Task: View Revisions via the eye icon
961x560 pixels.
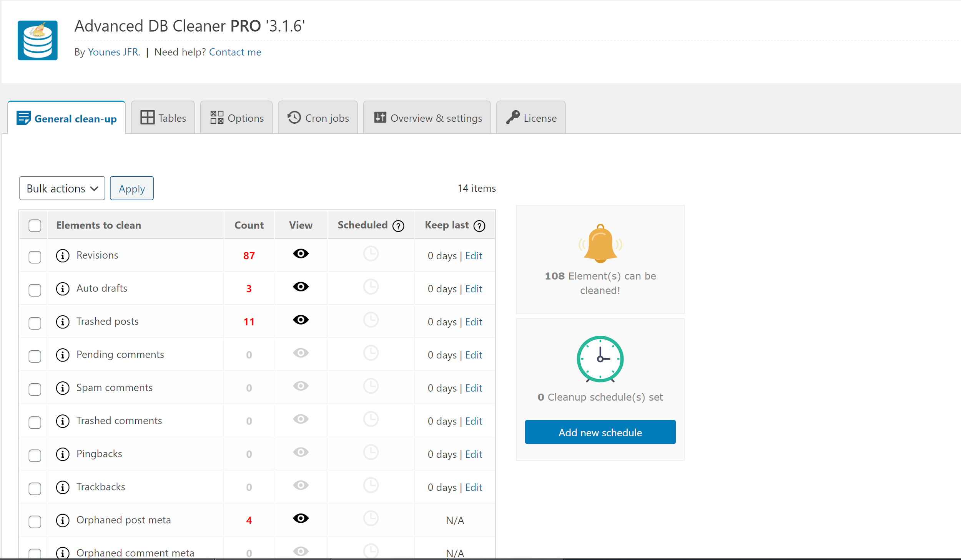Action: point(301,254)
